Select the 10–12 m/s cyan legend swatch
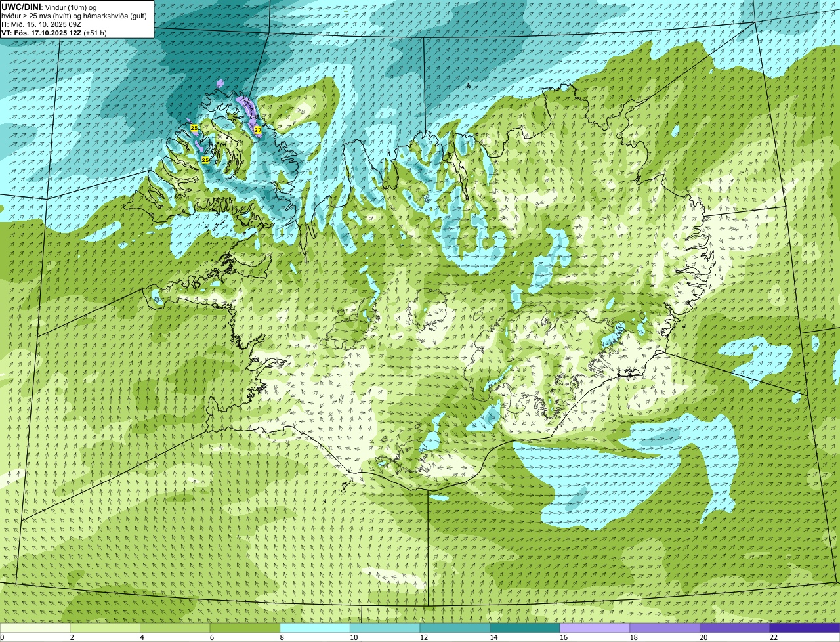Viewport: 840px width, 642px height. 385,628
